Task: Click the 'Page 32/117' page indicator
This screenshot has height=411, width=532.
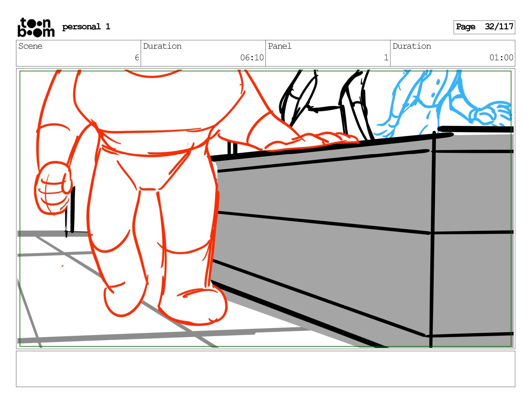Action: 484,27
